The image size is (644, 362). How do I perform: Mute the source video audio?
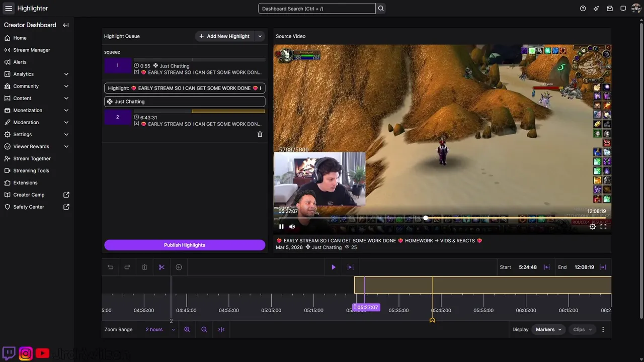click(x=292, y=227)
